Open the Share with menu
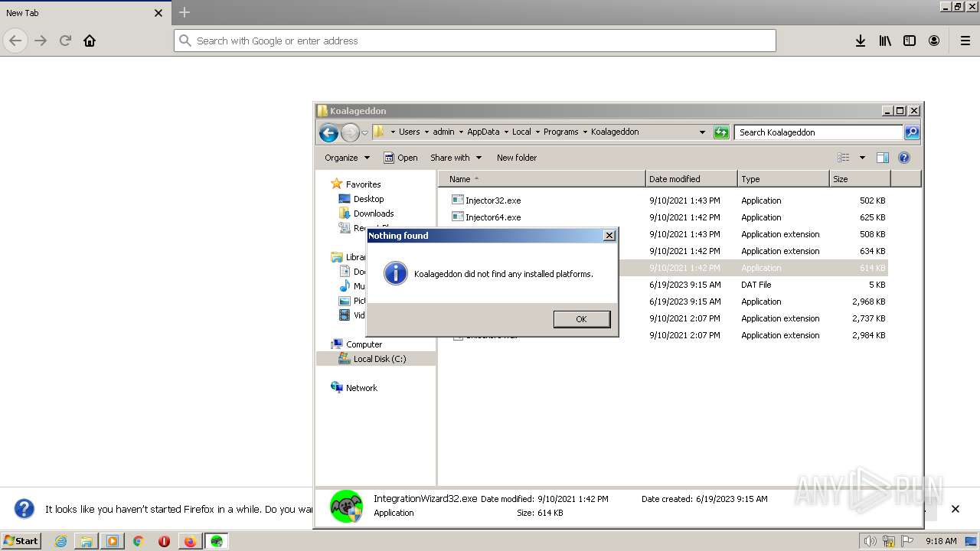The height and width of the screenshot is (551, 980). tap(456, 158)
